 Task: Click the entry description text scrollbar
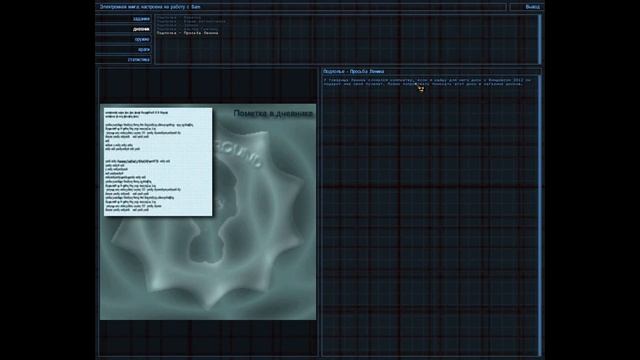point(540,216)
